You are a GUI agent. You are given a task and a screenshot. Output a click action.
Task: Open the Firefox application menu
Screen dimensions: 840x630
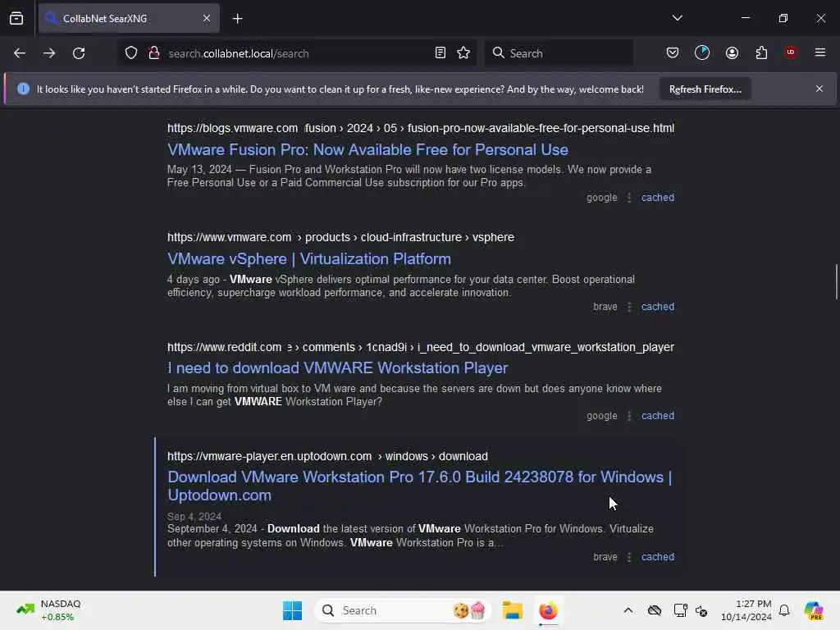(820, 52)
